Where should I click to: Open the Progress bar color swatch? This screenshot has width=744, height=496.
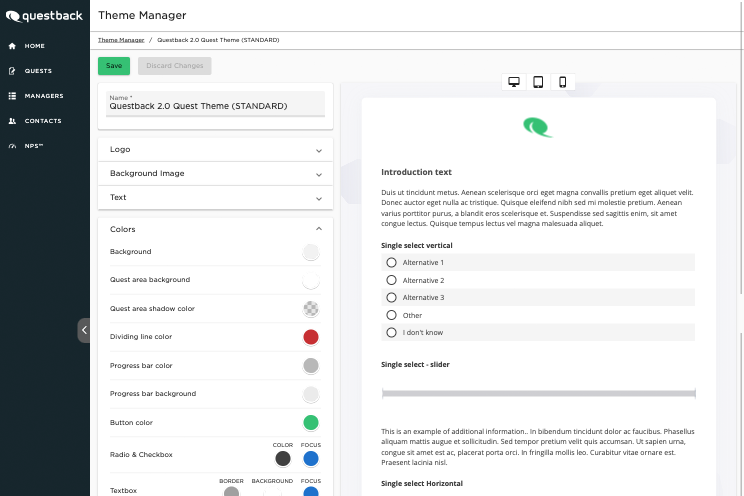311,365
